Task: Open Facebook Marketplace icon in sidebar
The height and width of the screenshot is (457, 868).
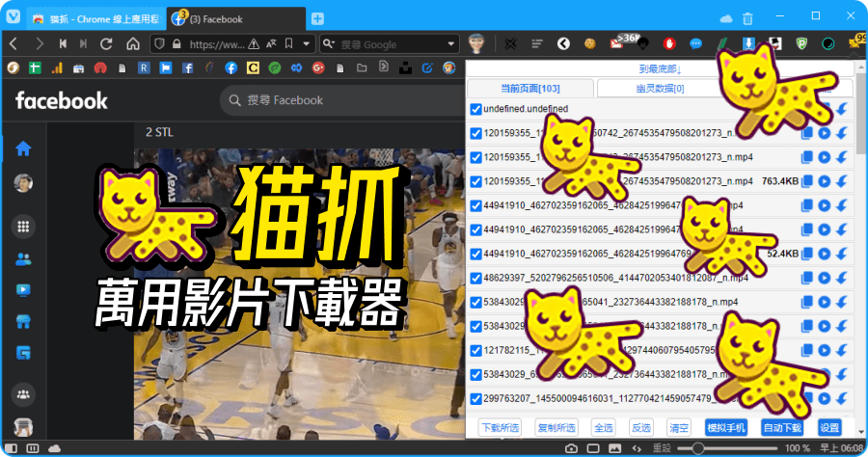Action: (x=23, y=321)
